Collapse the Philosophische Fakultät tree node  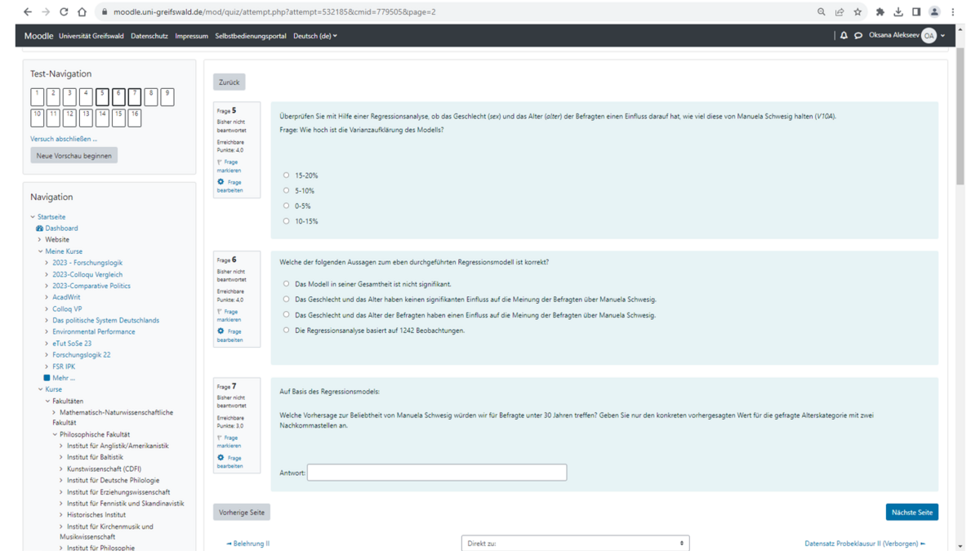55,434
